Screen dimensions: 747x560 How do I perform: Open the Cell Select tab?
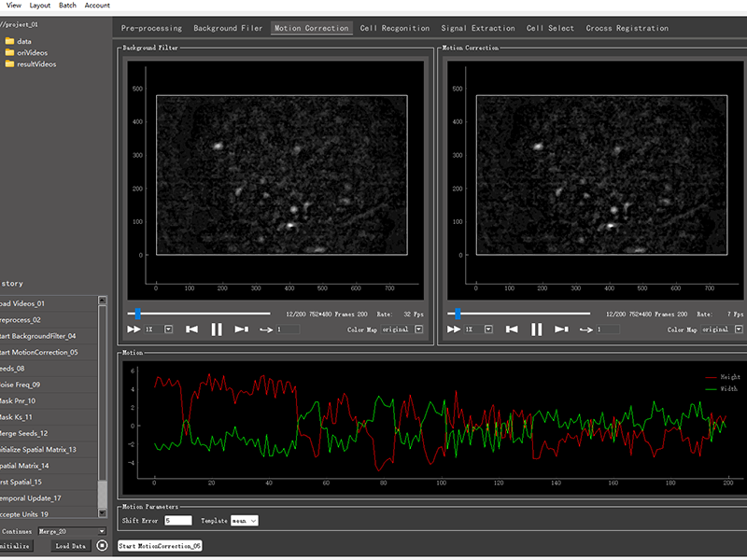(550, 28)
